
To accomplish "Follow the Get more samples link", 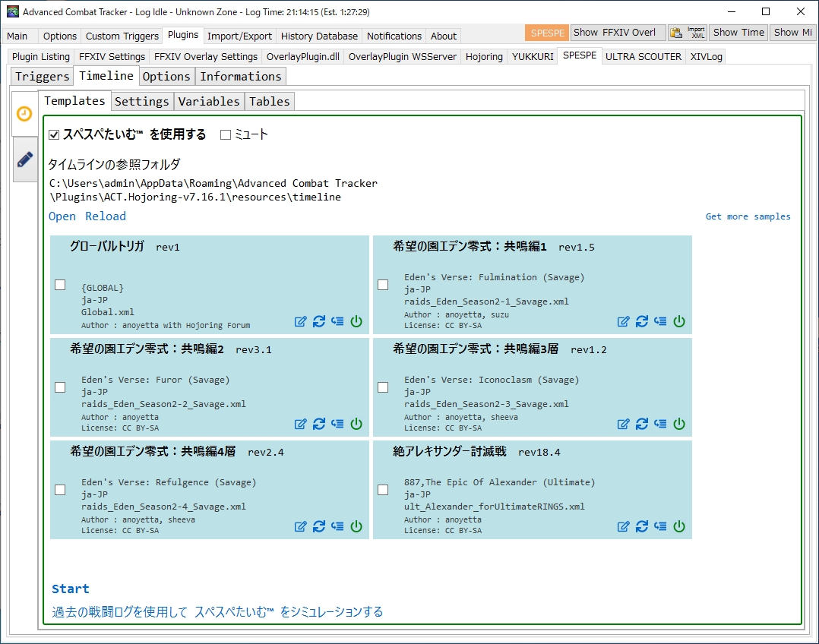I will 748,216.
